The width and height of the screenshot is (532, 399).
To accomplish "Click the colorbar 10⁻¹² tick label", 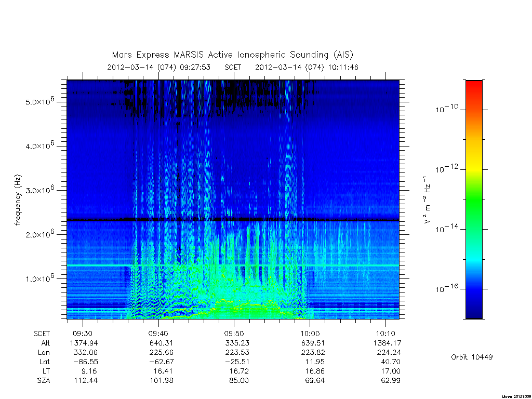I will point(447,168).
